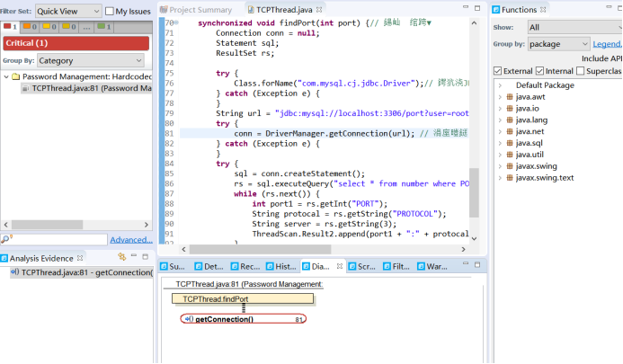Click the issue search input field
The height and width of the screenshot is (364, 623).
coord(59,240)
